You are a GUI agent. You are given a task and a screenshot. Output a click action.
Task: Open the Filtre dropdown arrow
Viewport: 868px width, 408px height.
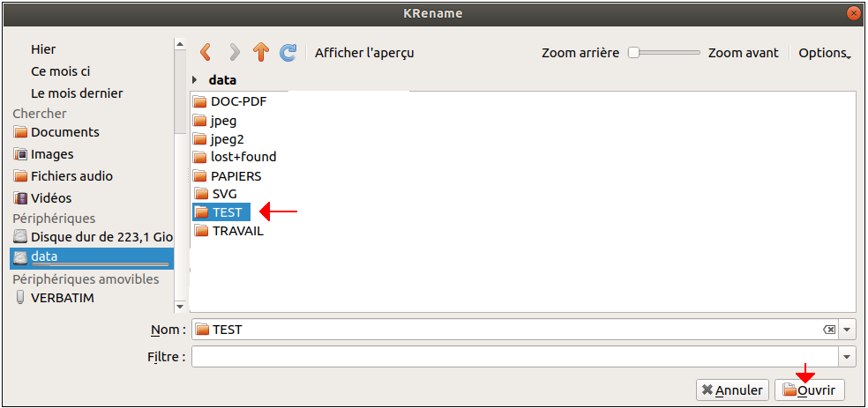tap(847, 357)
